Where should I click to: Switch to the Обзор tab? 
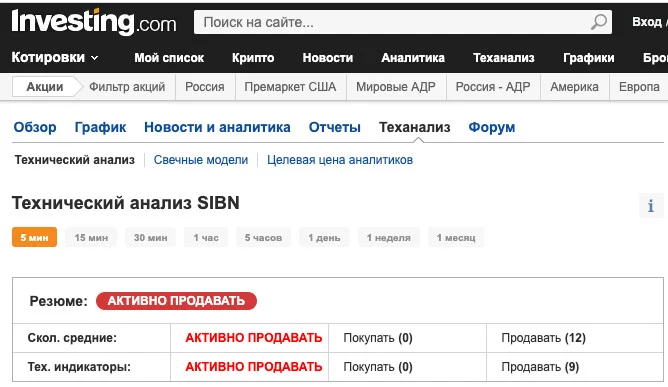click(35, 127)
